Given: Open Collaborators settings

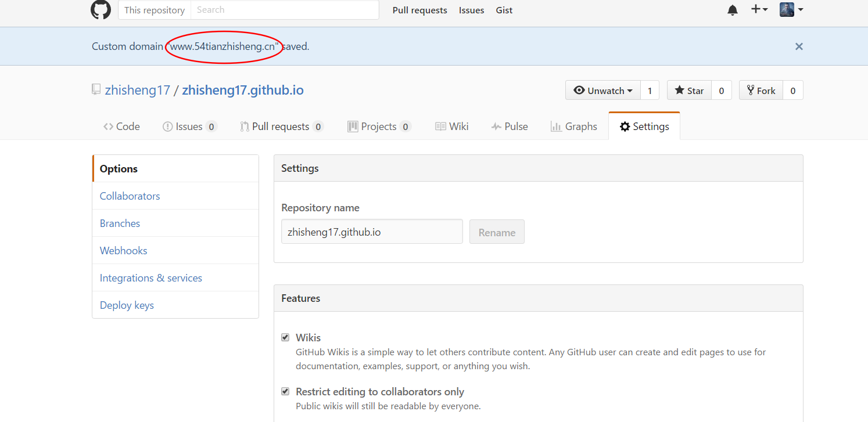Looking at the screenshot, I should 175,196.
